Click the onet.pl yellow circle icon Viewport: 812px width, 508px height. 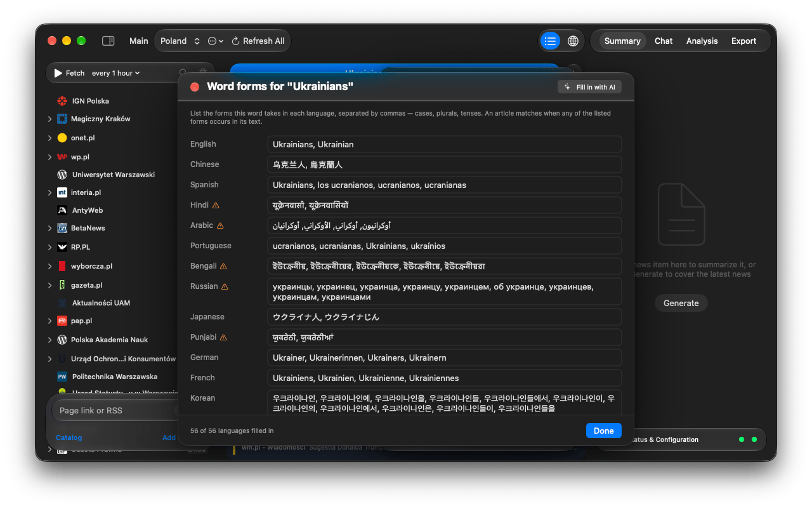pos(62,138)
